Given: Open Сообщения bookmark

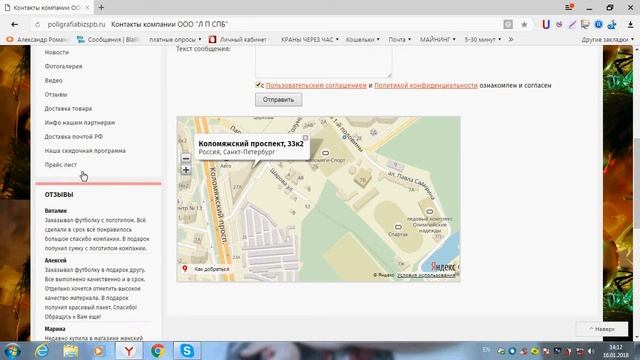Looking at the screenshot, I should 108,40.
